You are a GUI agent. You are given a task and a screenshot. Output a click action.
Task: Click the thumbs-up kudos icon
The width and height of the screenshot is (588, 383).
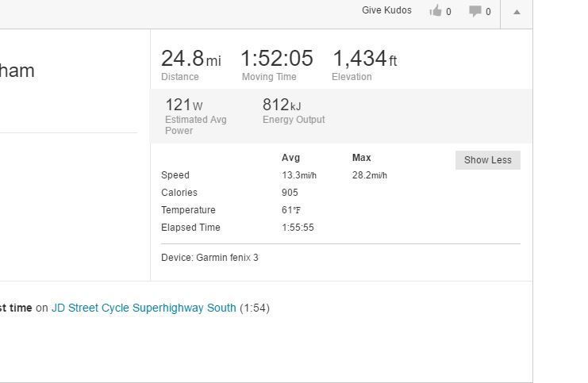tap(436, 10)
